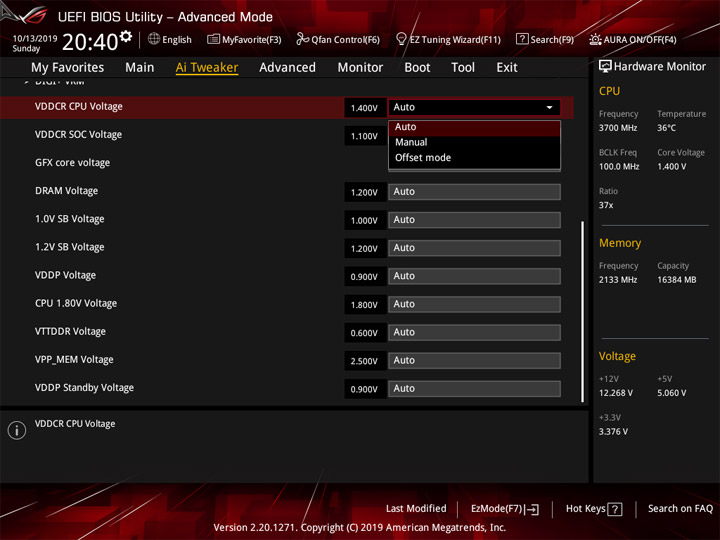This screenshot has width=720, height=540.
Task: Toggle AURA ON/OFF(F4)
Action: (633, 39)
